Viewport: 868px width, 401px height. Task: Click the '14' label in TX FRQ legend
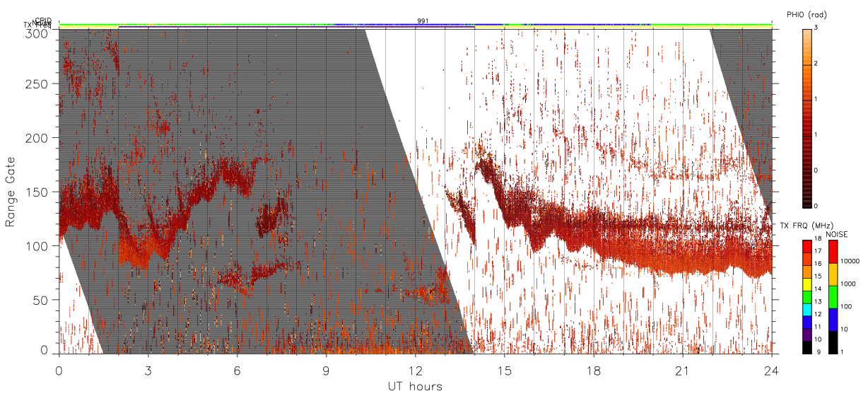point(818,289)
